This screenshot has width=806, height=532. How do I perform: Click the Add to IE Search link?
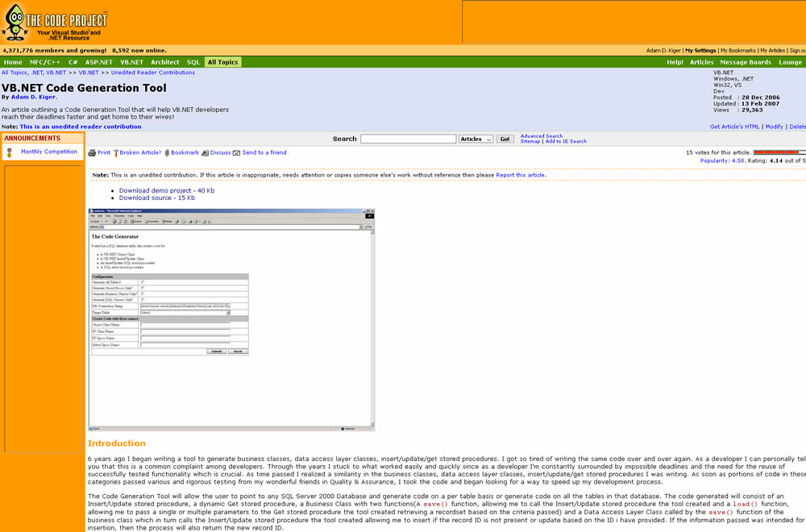(x=566, y=141)
